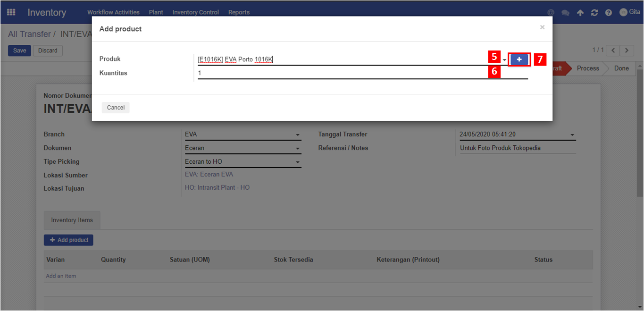The width and height of the screenshot is (644, 311).
Task: Click the upward arrow icon in the header
Action: tap(580, 13)
